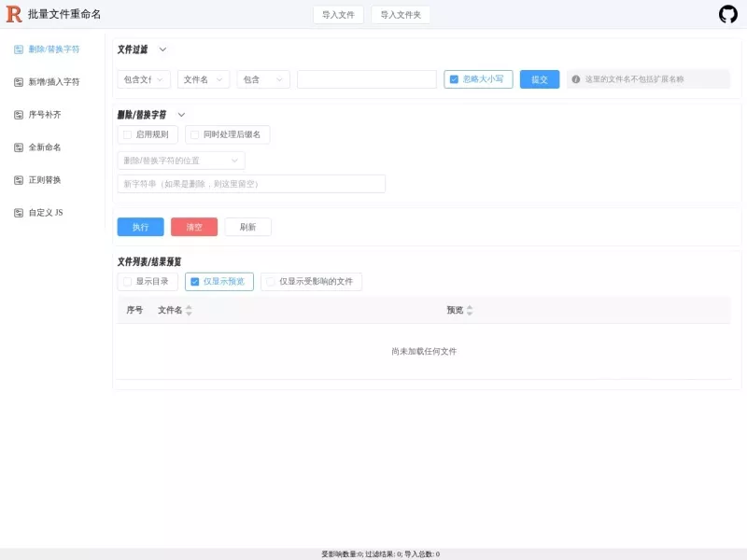Click the icon beside 全新命名 menu

[19, 147]
